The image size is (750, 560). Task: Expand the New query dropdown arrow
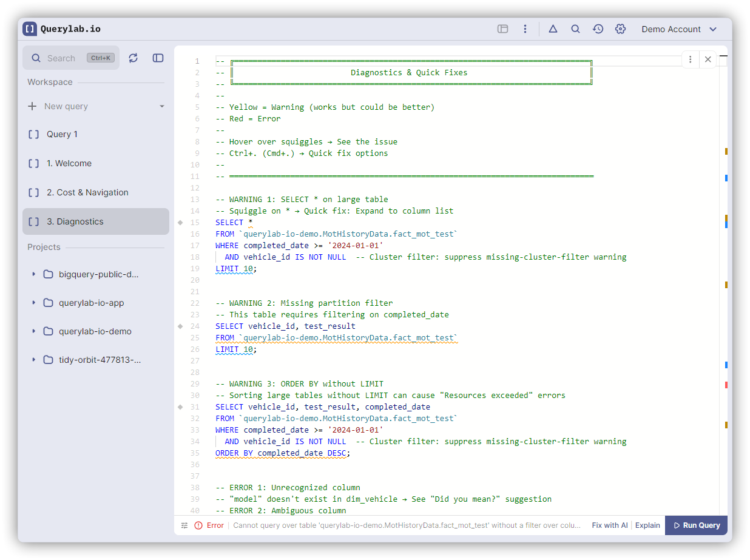click(162, 106)
